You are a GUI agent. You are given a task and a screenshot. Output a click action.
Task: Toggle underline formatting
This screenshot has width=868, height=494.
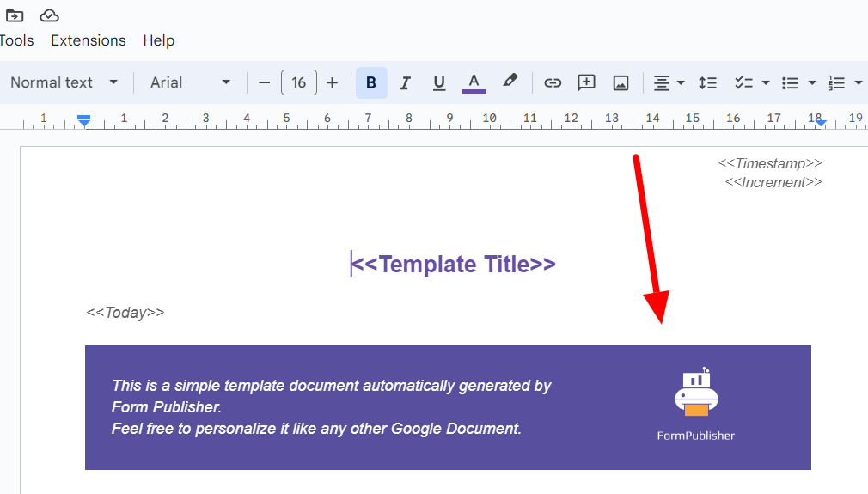(x=439, y=83)
